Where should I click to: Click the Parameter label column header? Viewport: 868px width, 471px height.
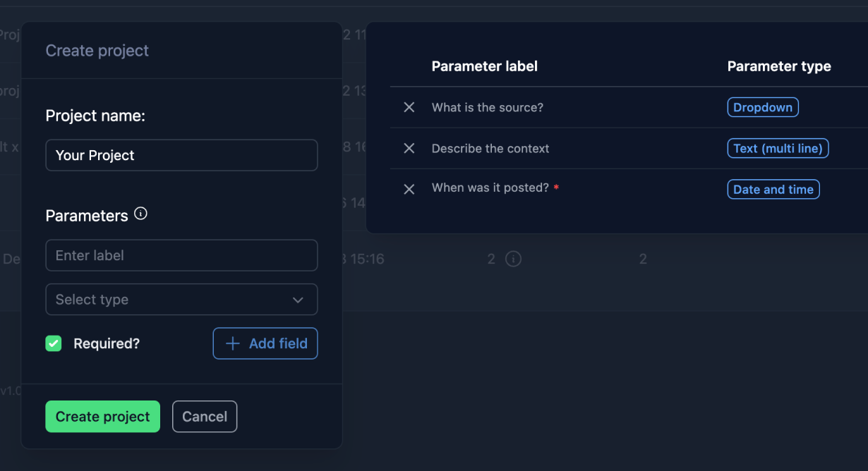[485, 66]
